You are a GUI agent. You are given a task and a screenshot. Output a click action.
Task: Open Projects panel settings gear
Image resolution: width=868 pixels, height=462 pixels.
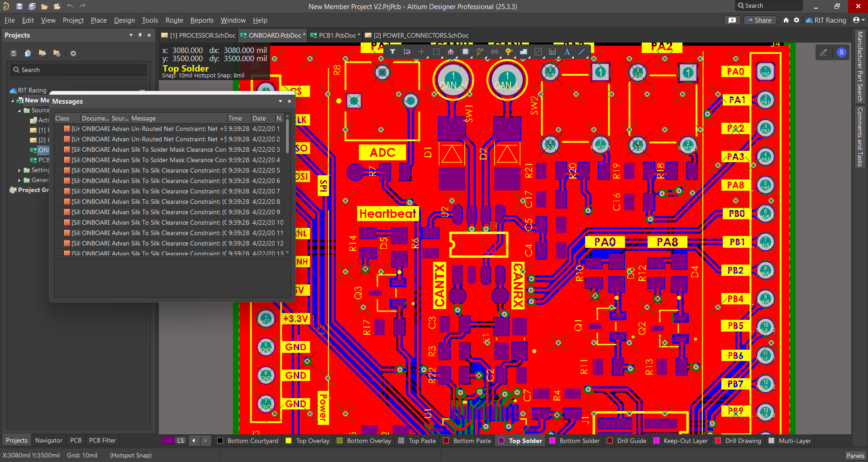73,53
